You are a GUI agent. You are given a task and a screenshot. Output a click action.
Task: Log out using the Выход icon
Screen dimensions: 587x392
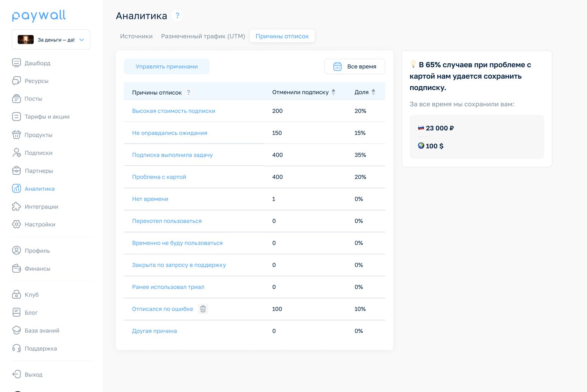point(16,374)
